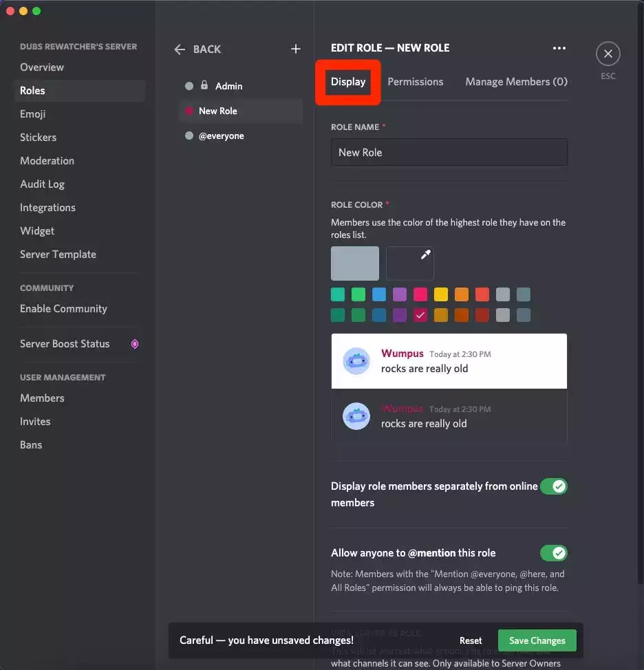Screen dimensions: 644x670
Task: Toggle display role members separately switch
Action: click(x=553, y=486)
